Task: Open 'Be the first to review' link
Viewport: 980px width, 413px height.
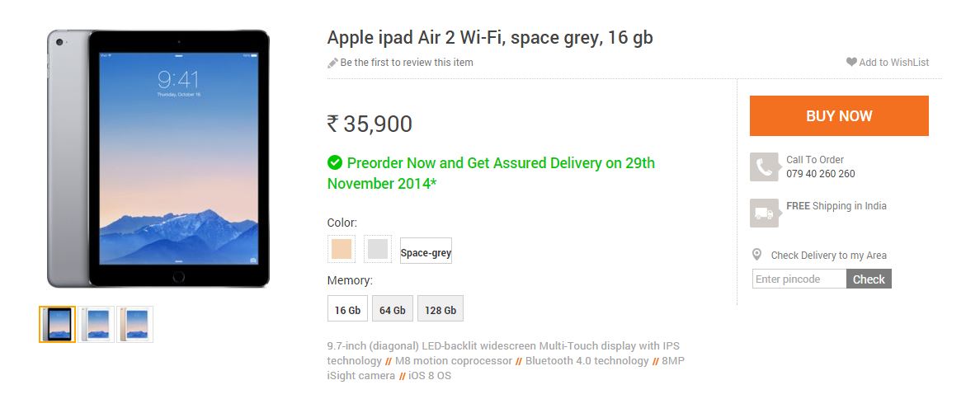Action: [407, 63]
